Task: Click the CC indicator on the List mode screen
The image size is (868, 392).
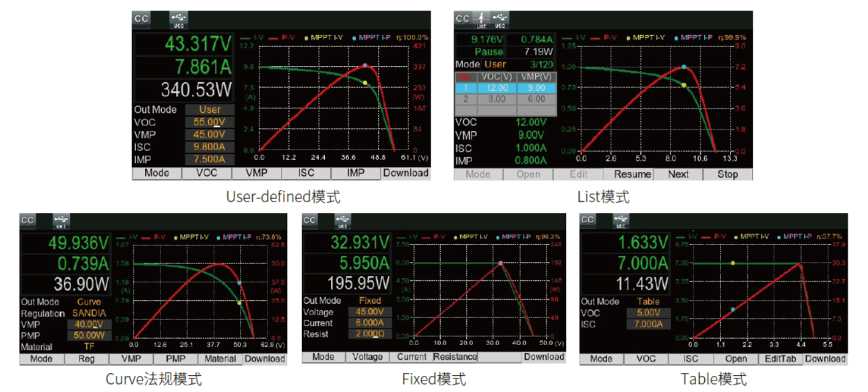Action: [x=462, y=18]
